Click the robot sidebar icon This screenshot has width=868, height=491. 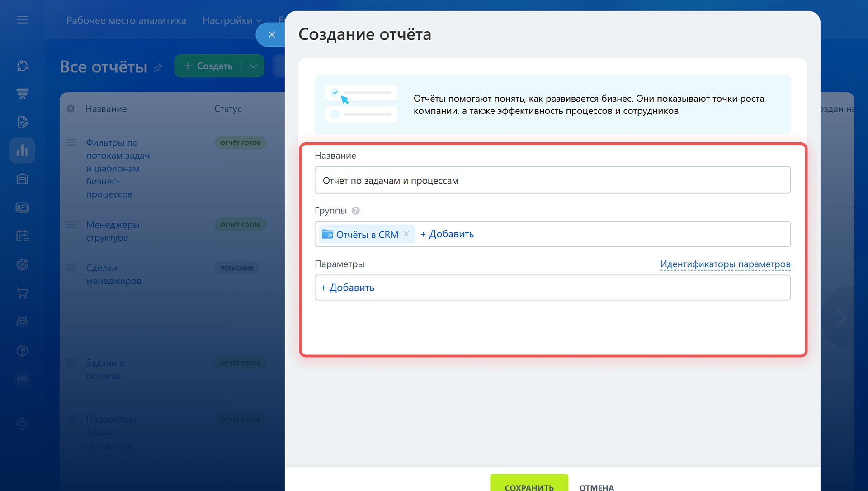click(x=22, y=321)
